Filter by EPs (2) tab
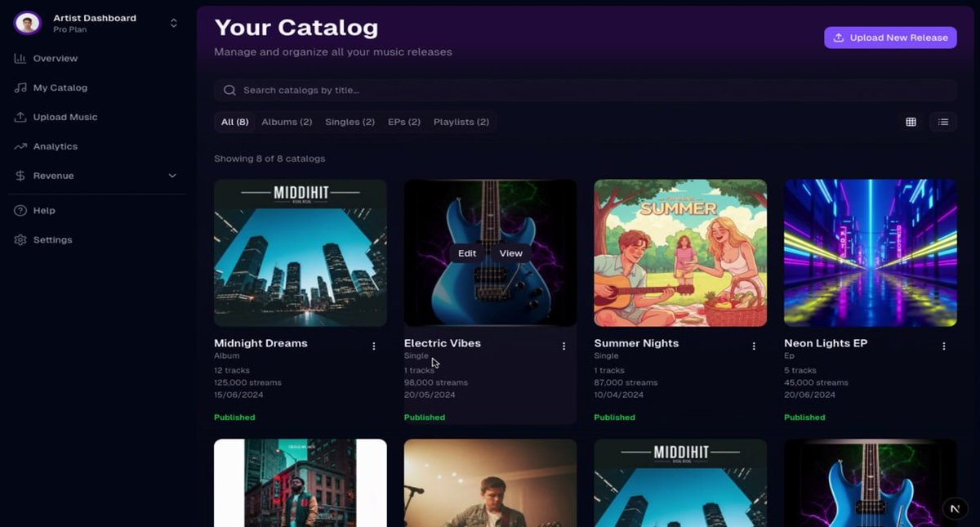This screenshot has width=980, height=527. (x=404, y=122)
